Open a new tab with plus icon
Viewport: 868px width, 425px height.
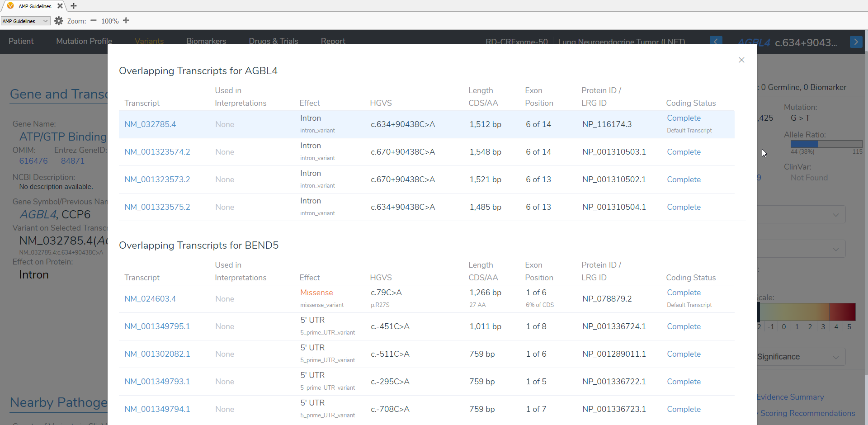click(74, 6)
